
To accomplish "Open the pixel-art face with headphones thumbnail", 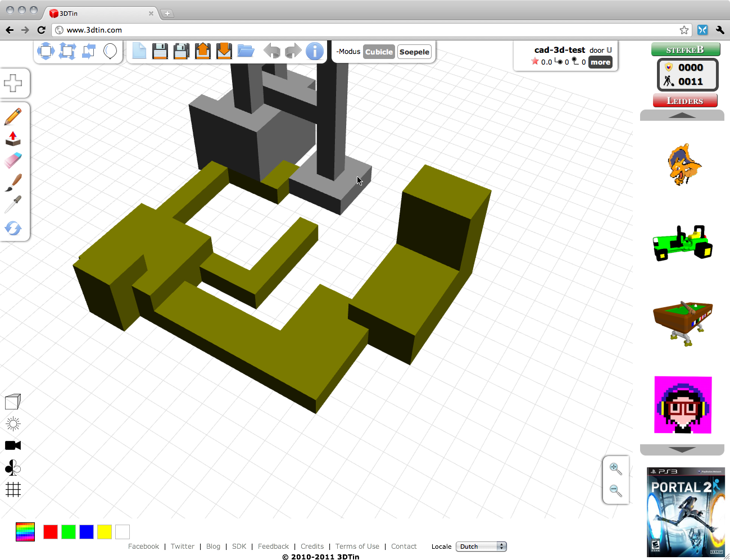I will click(x=683, y=405).
